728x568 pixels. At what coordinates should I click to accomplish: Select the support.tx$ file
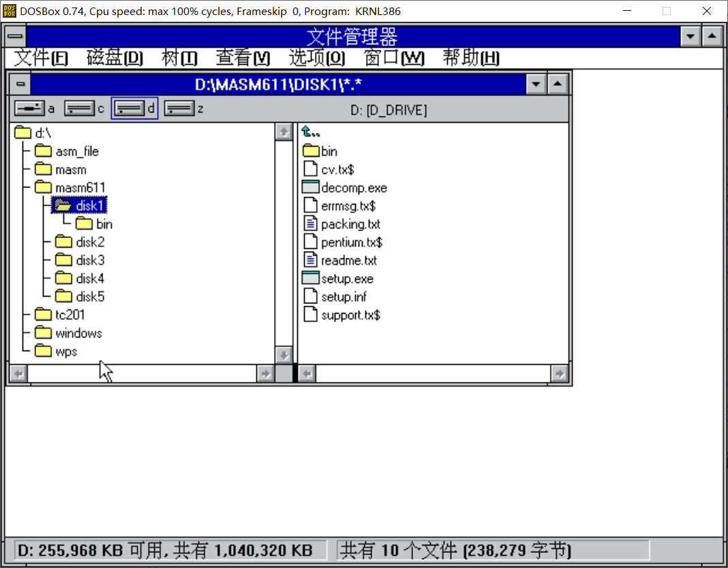[x=342, y=315]
